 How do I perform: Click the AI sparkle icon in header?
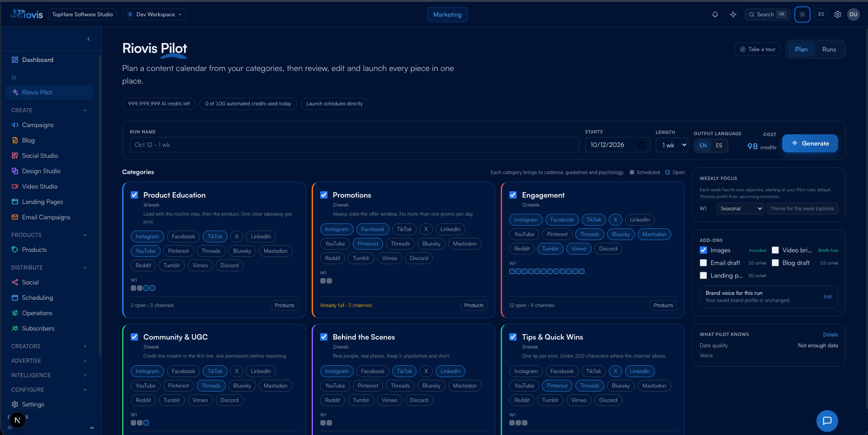coord(733,14)
